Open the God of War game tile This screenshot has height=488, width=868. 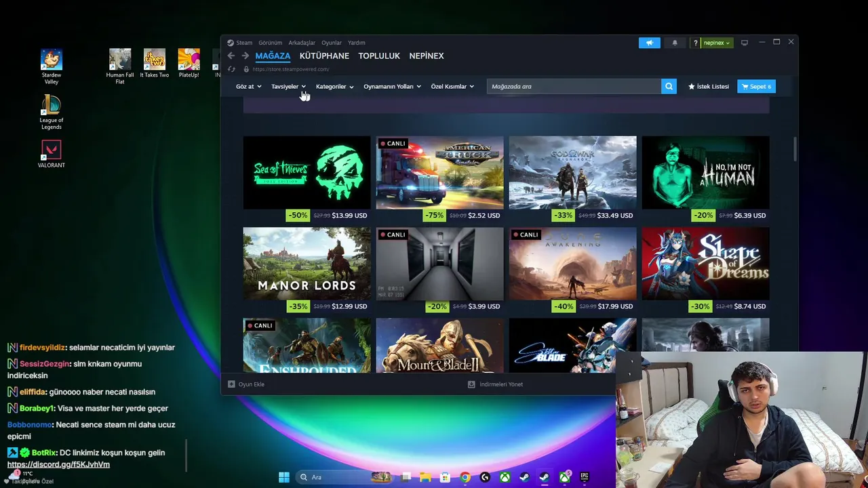click(x=572, y=172)
